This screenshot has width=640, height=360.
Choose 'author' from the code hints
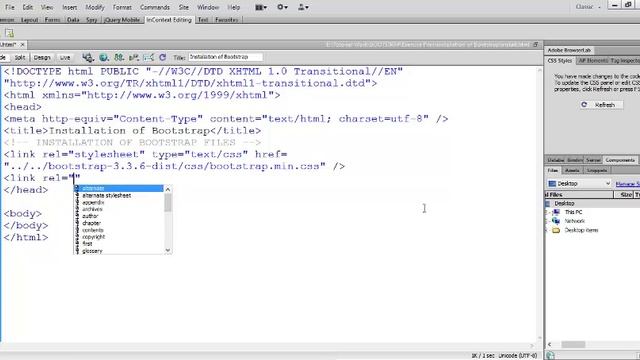119,216
